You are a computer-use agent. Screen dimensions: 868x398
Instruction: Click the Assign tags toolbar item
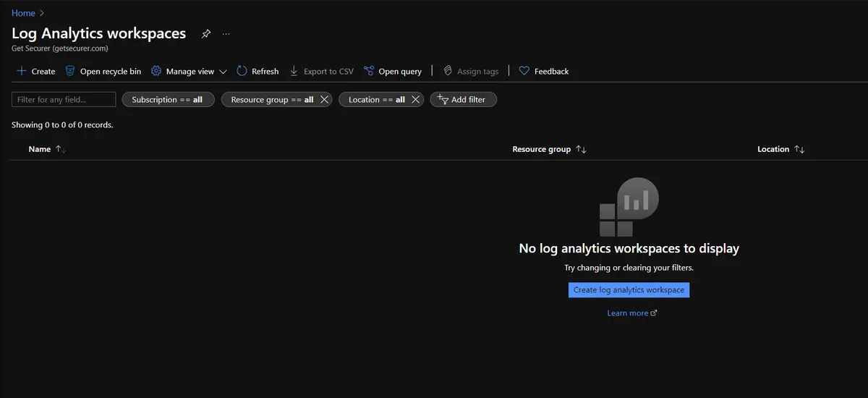click(x=471, y=71)
